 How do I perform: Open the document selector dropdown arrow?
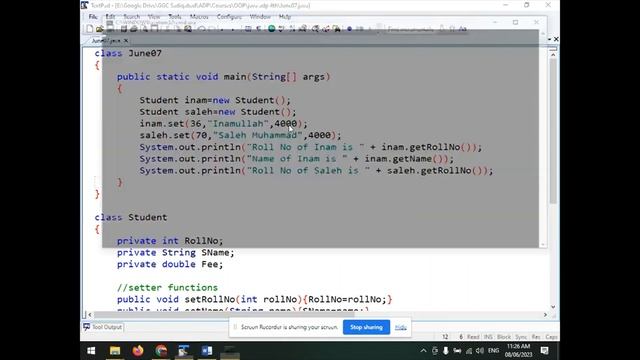(549, 39)
